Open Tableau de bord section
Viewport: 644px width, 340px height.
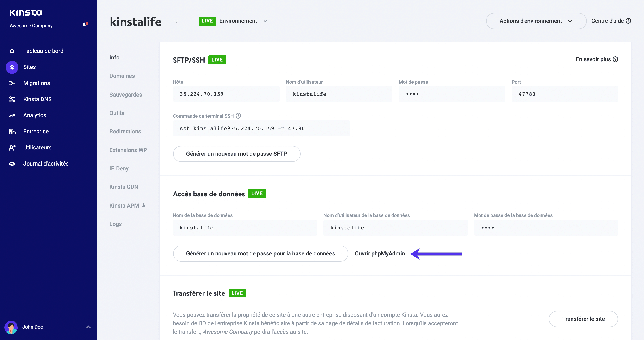click(x=43, y=51)
